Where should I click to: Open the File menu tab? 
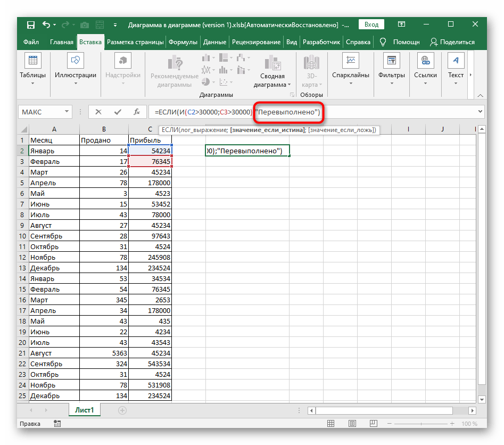tap(31, 42)
